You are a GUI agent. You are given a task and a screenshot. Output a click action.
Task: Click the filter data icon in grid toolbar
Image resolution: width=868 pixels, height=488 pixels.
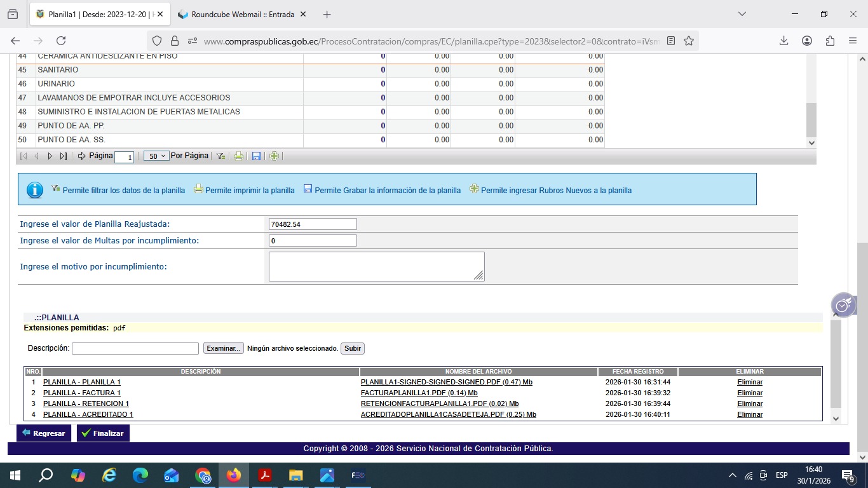pos(220,156)
